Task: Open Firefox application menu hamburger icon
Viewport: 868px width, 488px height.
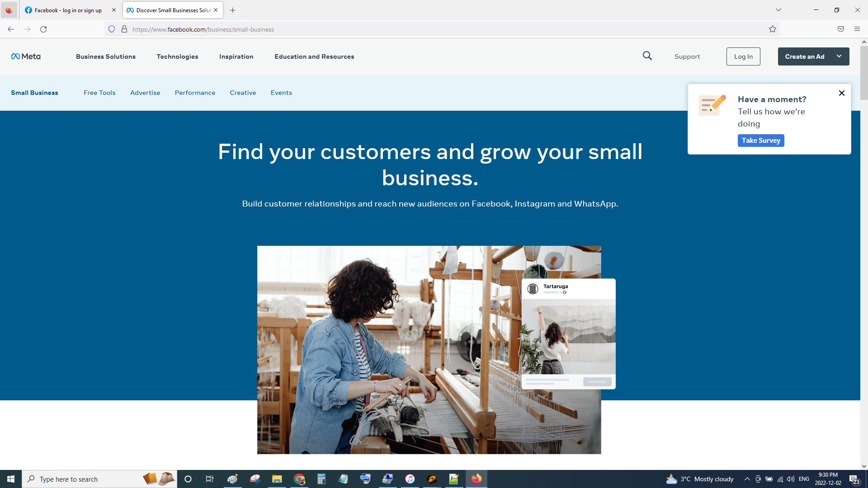Action: [857, 29]
